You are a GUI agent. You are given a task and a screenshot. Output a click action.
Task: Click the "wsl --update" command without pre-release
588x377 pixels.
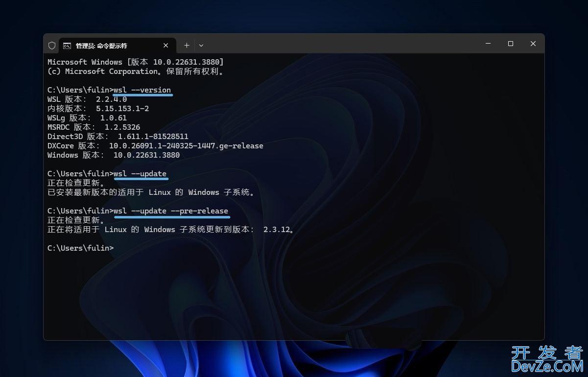pyautogui.click(x=140, y=174)
